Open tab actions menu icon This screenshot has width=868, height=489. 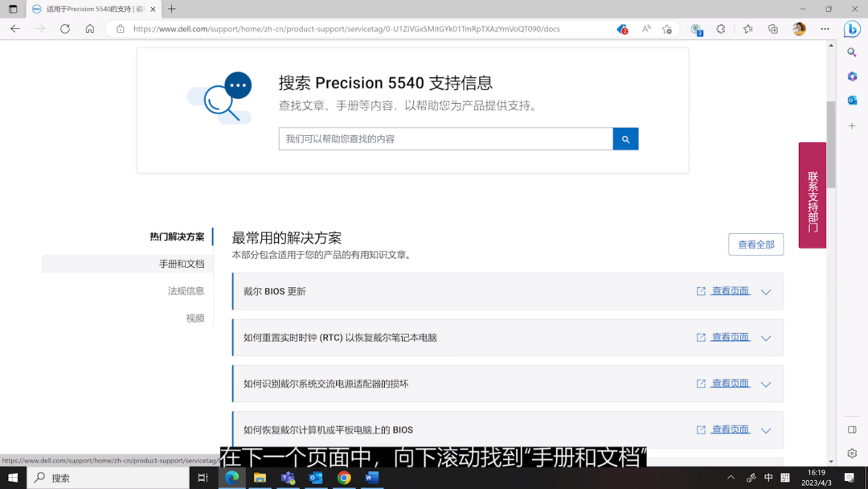tap(13, 9)
